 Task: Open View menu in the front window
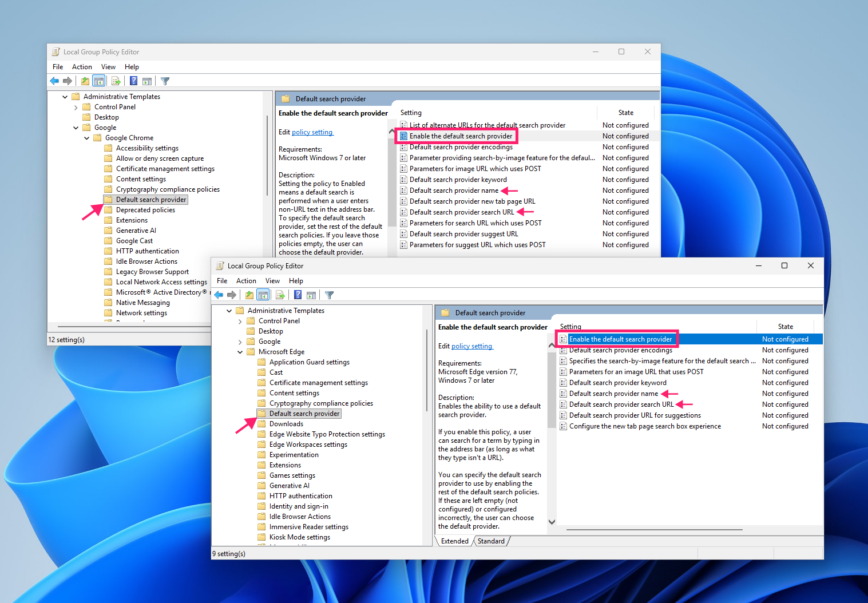click(272, 281)
